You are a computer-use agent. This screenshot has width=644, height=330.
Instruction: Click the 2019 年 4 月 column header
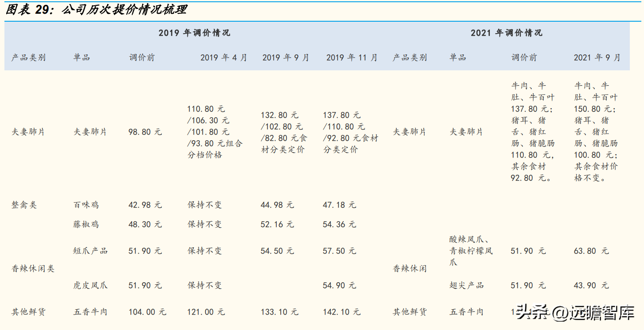point(224,58)
